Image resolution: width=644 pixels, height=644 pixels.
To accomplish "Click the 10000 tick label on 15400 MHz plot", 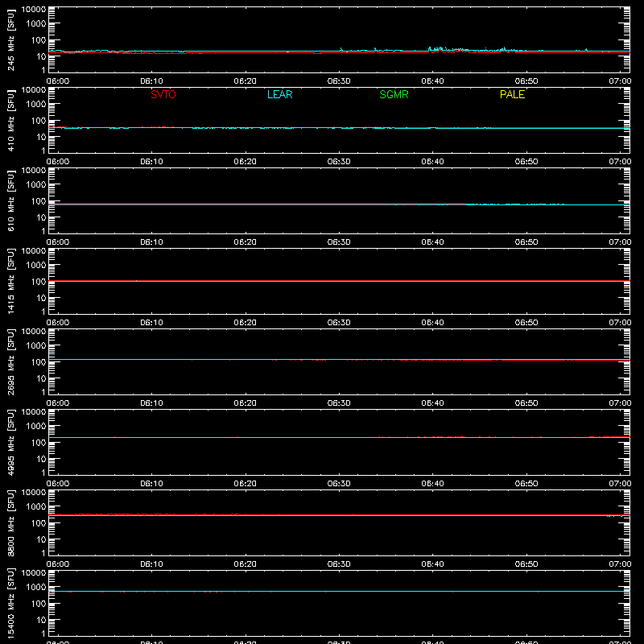I will (x=34, y=573).
